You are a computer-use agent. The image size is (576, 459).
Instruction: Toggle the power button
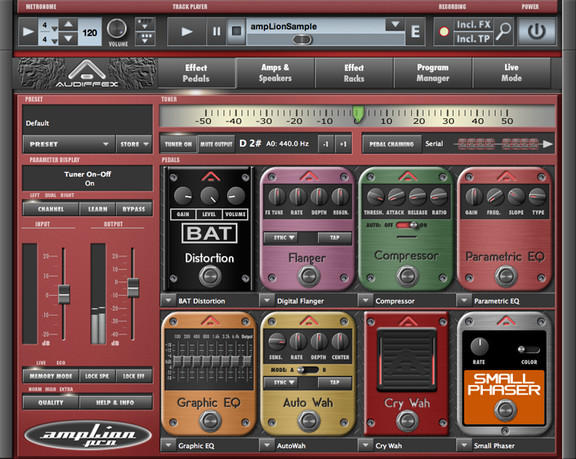click(536, 32)
